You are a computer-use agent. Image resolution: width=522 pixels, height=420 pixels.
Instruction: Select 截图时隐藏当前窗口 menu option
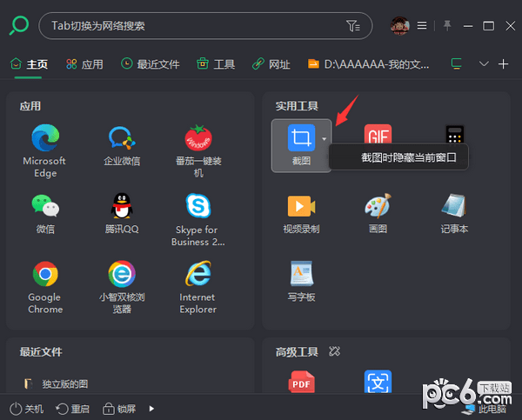coord(398,157)
